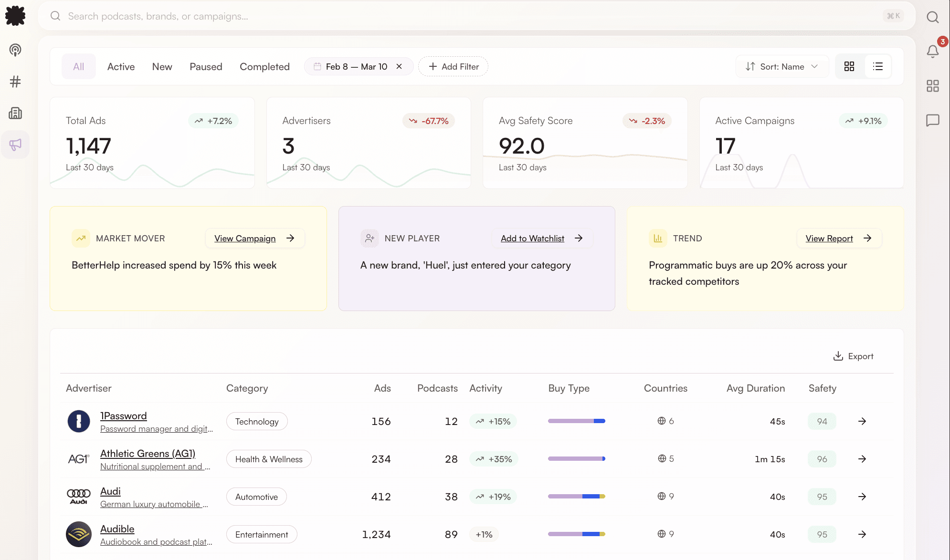Open the apps grid icon in right rail

click(x=932, y=86)
